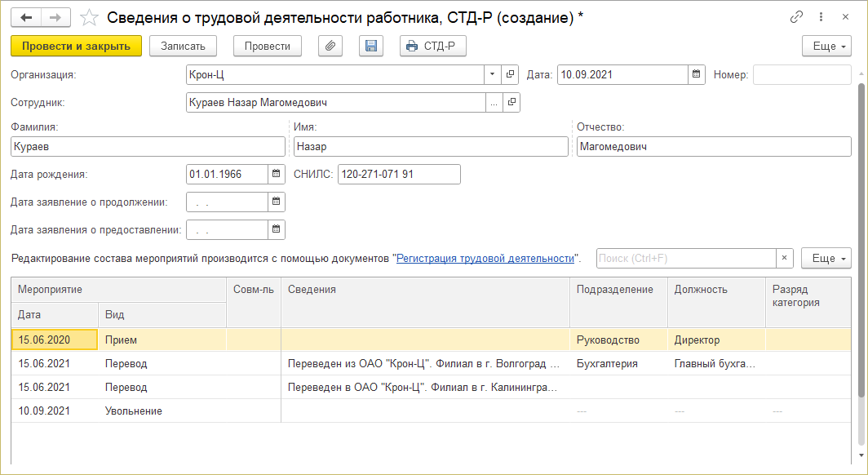Expand the Организация dropdown list
This screenshot has width=868, height=475.
[x=493, y=75]
